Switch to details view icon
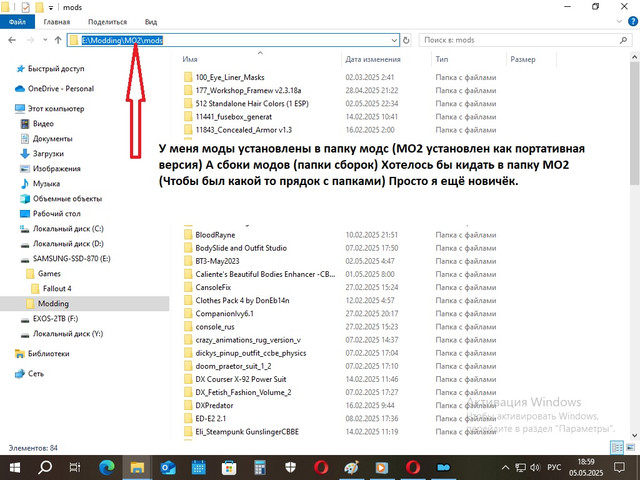 617,448
